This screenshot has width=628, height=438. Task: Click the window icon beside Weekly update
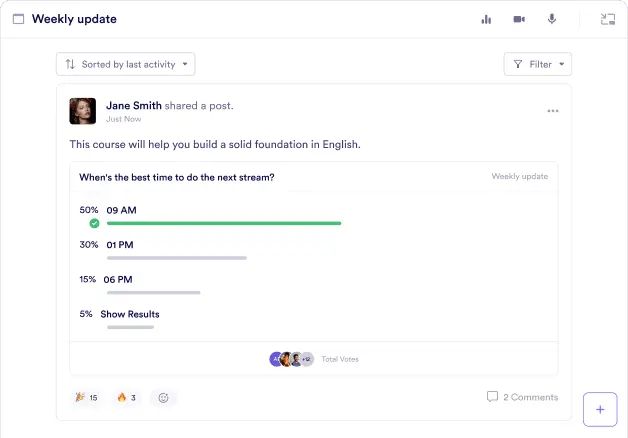[18, 19]
